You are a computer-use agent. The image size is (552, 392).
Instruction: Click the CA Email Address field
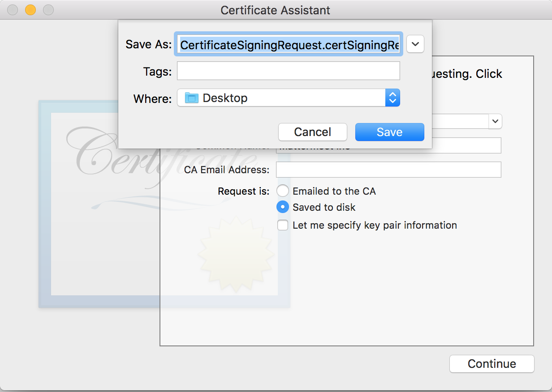[388, 170]
